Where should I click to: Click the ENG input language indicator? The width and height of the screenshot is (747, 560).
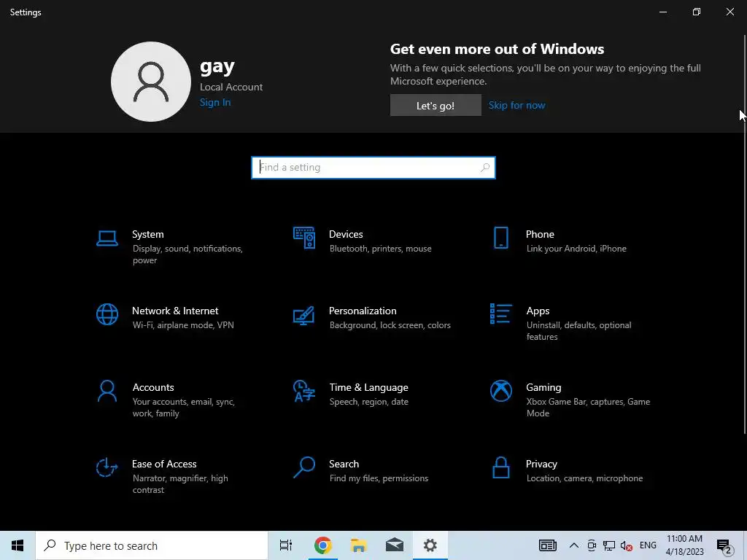click(648, 545)
